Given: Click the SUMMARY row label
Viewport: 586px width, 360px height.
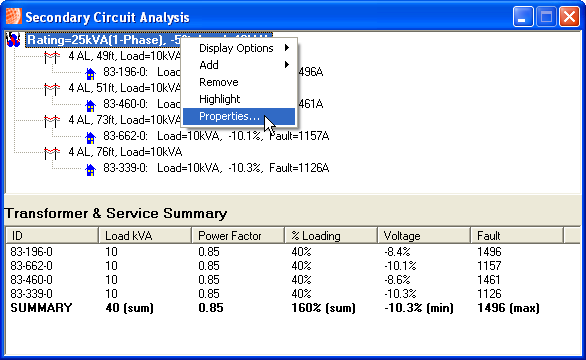Looking at the screenshot, I should pos(41,308).
